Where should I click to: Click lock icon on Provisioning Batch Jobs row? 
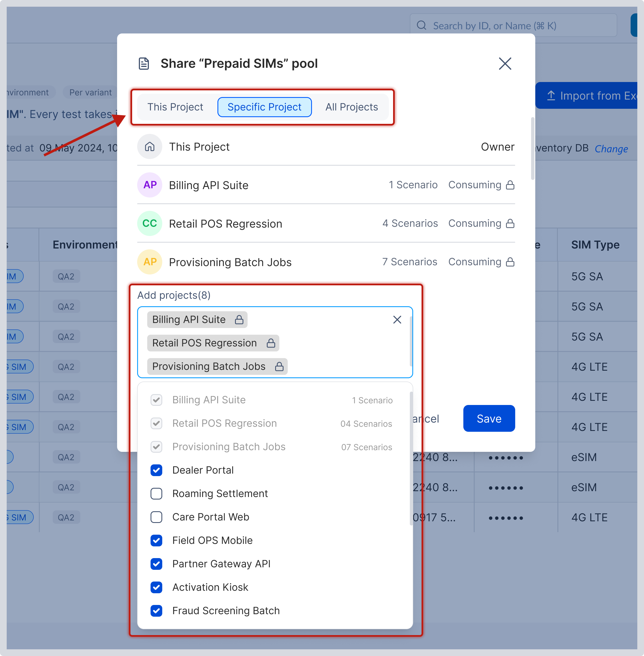(x=510, y=262)
